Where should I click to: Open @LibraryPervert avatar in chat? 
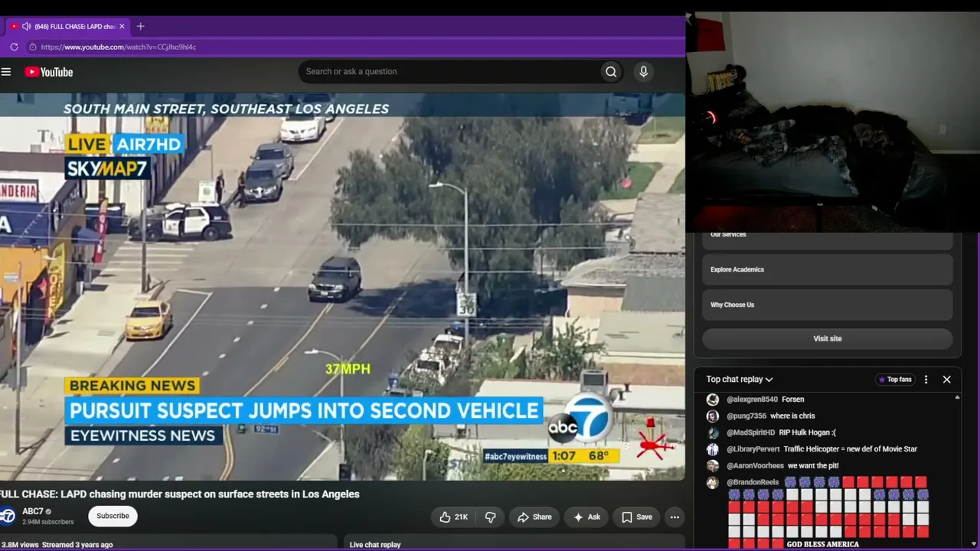713,449
